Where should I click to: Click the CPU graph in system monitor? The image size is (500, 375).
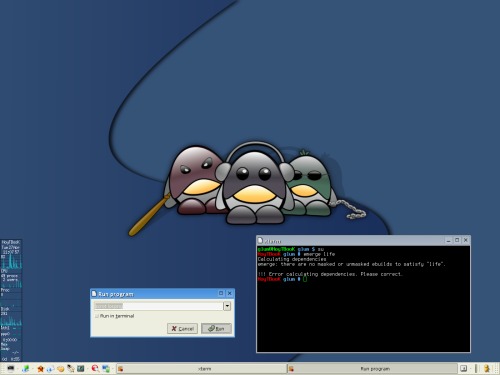[x=11, y=262]
